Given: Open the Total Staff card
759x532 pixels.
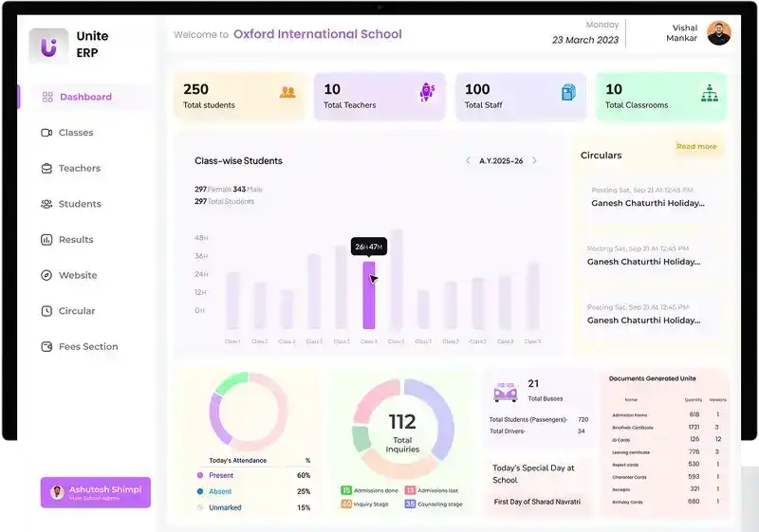Looking at the screenshot, I should click(x=520, y=96).
